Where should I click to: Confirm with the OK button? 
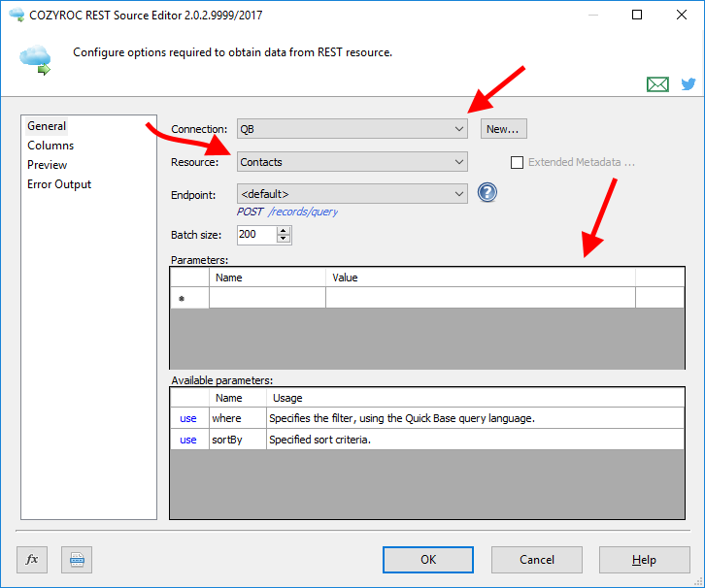coord(428,560)
